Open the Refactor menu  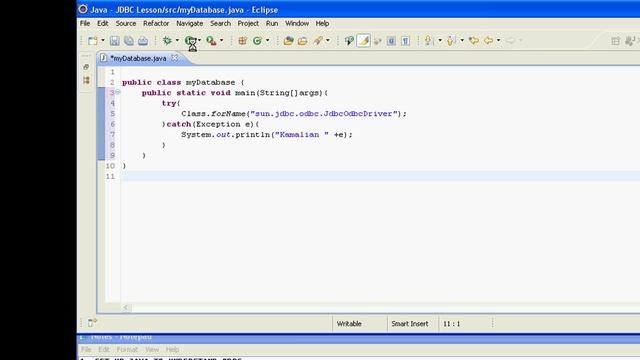tap(156, 23)
